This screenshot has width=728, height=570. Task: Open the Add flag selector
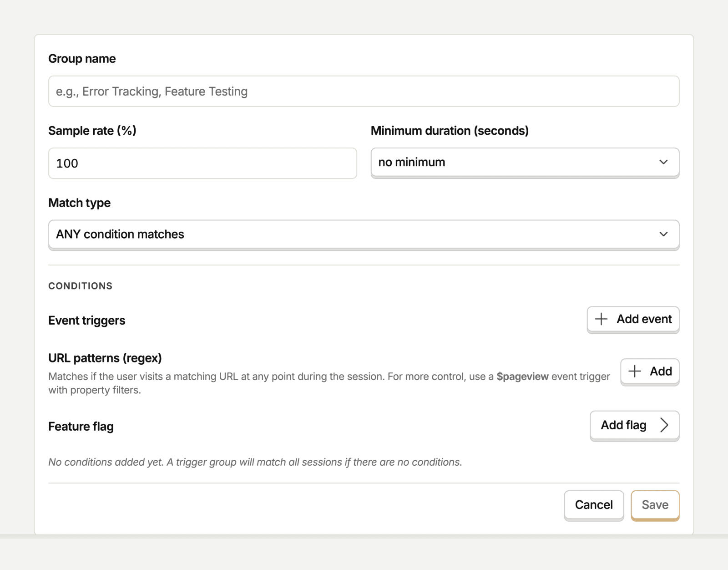pyautogui.click(x=634, y=425)
